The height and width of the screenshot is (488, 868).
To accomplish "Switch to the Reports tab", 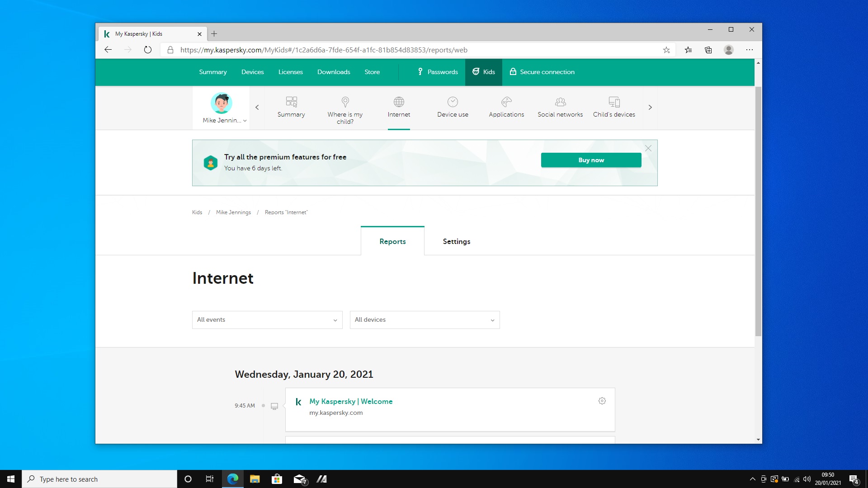I will point(392,241).
